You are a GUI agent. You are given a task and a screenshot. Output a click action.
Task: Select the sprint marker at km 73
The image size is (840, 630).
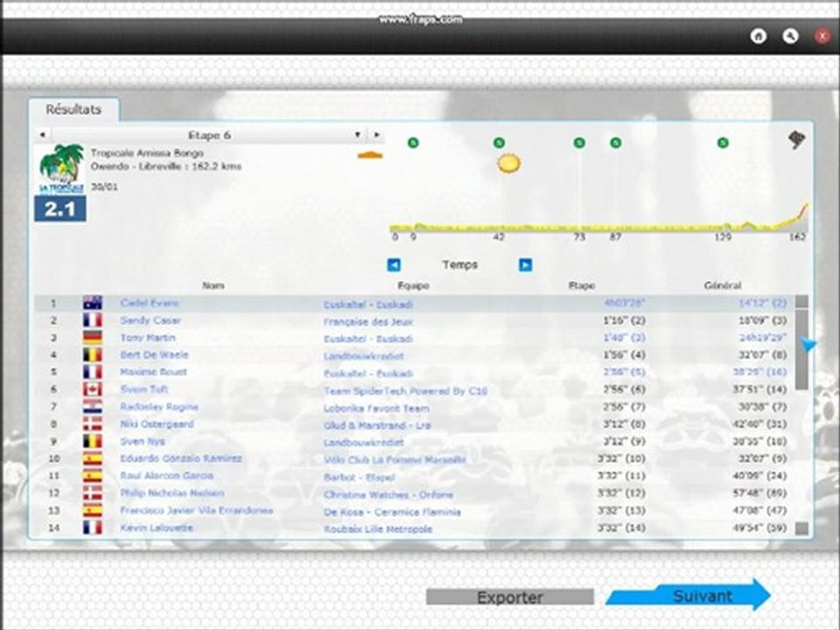coord(579,143)
